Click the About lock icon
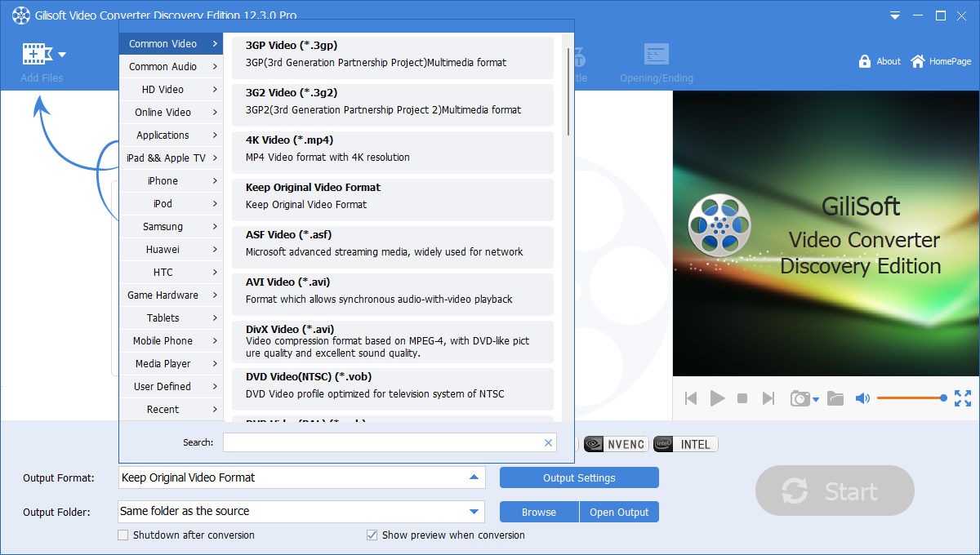This screenshot has width=980, height=555. (x=865, y=61)
